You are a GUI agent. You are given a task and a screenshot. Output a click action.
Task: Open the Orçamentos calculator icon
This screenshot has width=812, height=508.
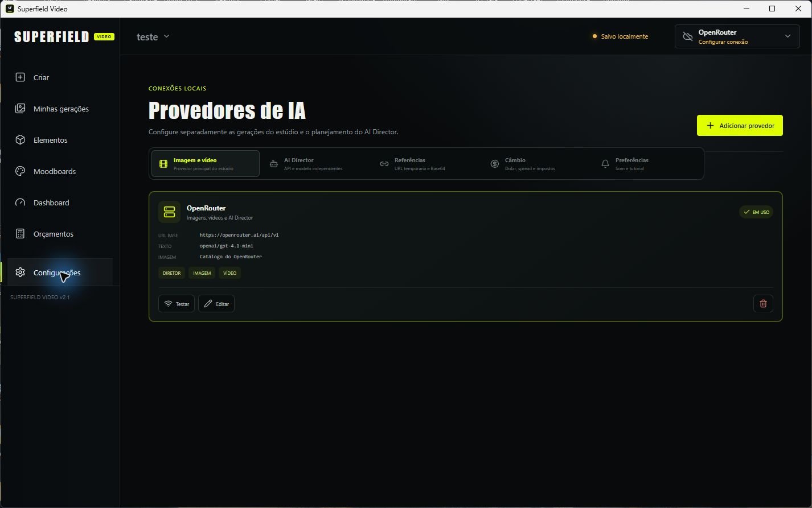[20, 234]
